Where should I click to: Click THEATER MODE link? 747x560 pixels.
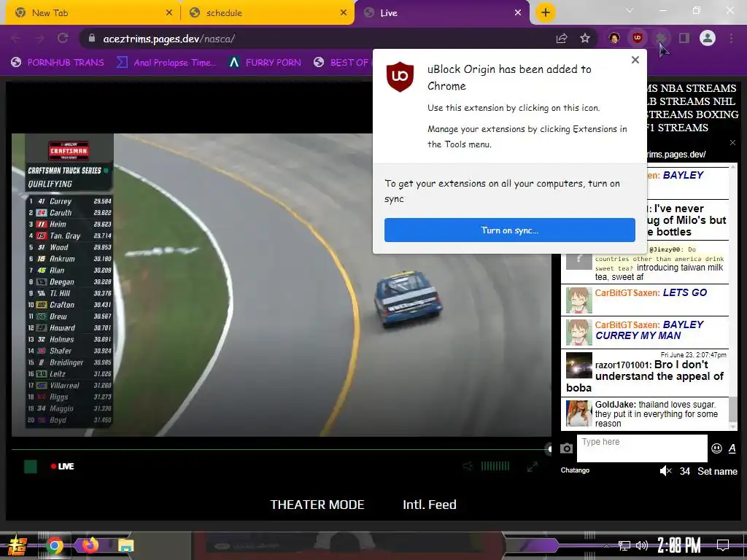tap(317, 505)
